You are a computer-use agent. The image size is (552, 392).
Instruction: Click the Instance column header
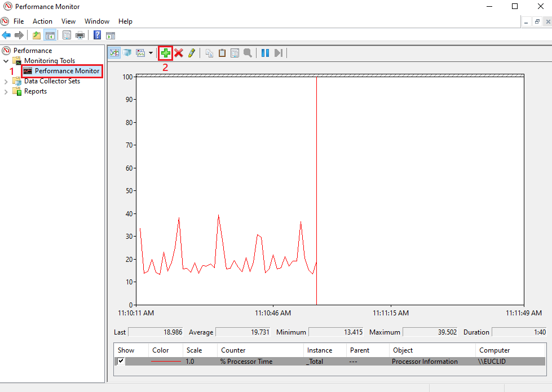320,350
